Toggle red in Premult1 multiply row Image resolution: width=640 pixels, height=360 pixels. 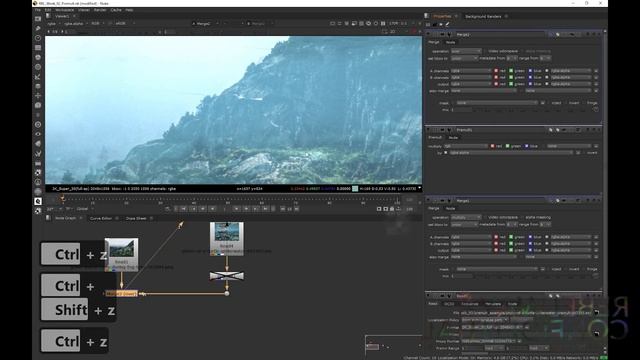tap(493, 146)
